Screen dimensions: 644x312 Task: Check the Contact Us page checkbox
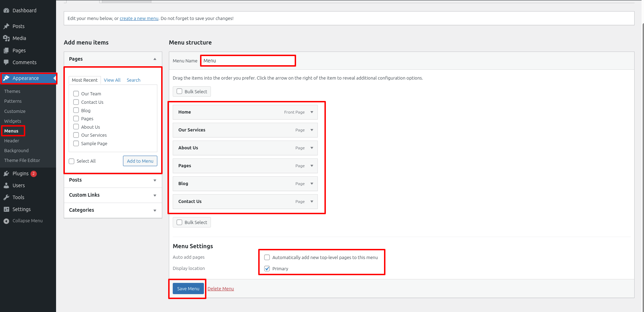(x=76, y=102)
